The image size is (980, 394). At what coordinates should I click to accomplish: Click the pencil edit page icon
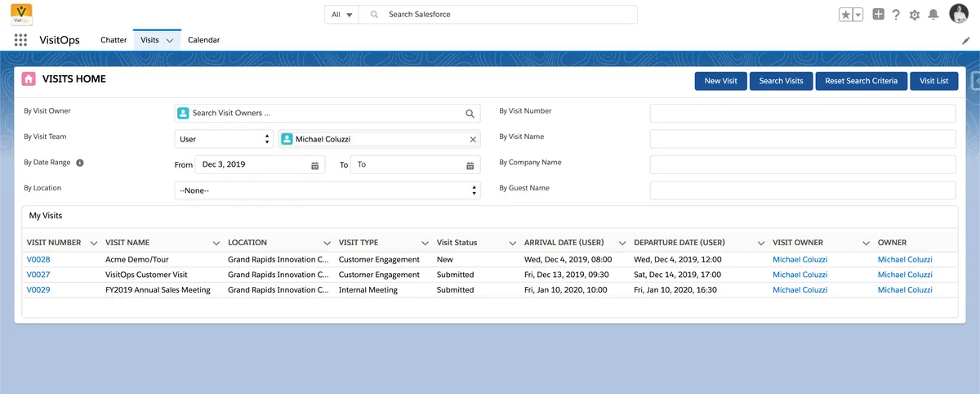coord(966,40)
